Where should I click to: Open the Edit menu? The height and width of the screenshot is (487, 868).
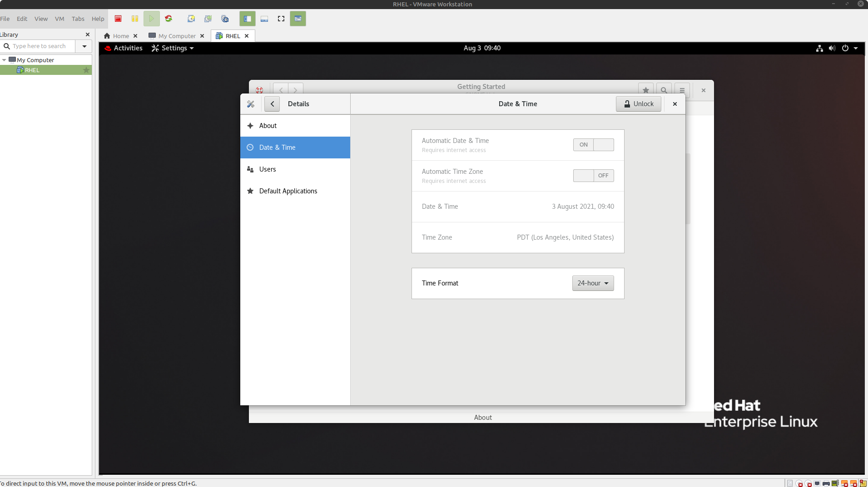[22, 19]
